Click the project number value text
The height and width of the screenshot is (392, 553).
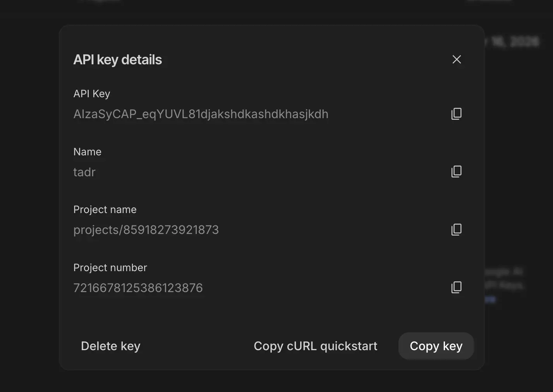pyautogui.click(x=138, y=287)
